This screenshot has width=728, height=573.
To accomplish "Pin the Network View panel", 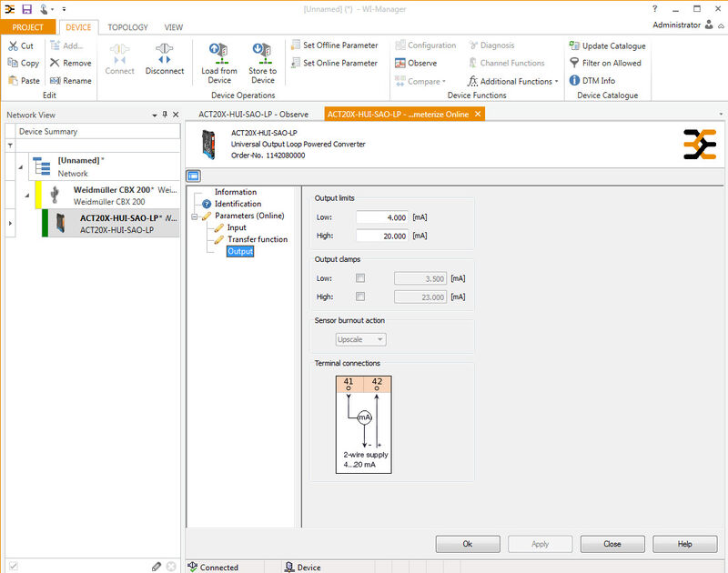I will (164, 116).
